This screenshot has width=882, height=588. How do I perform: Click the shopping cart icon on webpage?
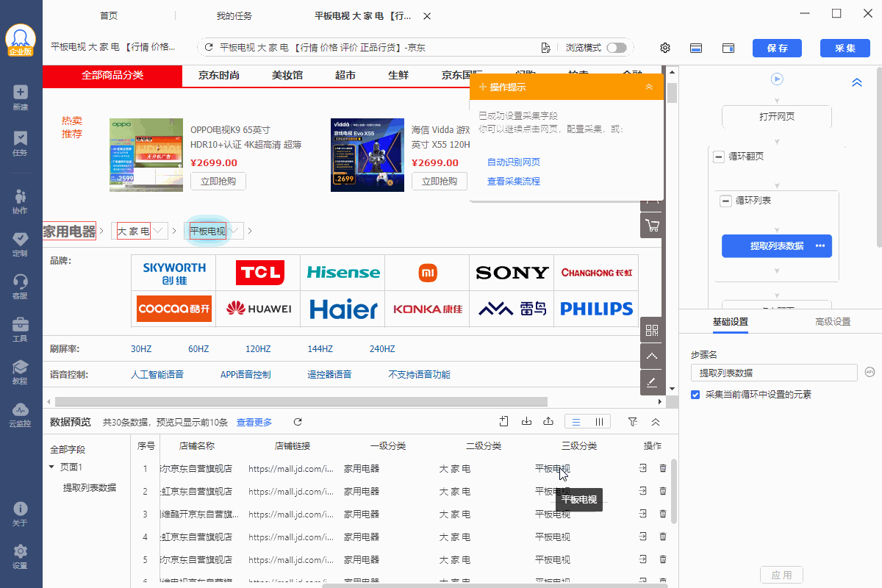(652, 225)
